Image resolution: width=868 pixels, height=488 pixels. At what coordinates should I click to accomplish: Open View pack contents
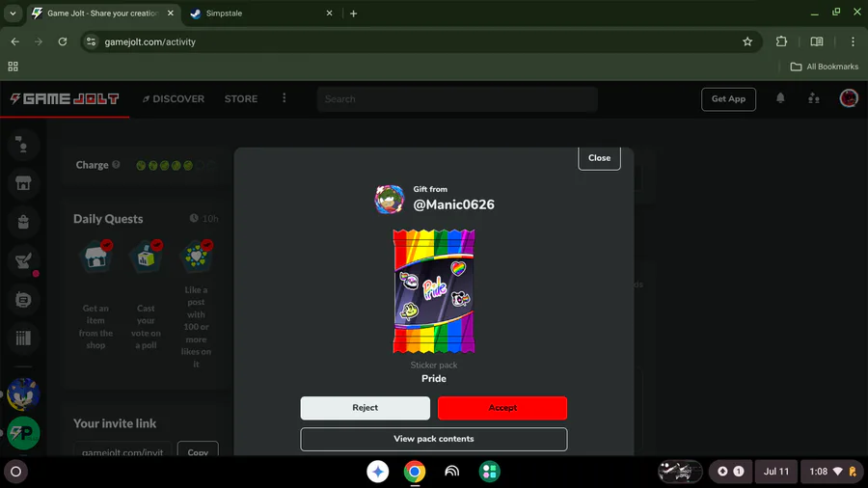click(433, 439)
